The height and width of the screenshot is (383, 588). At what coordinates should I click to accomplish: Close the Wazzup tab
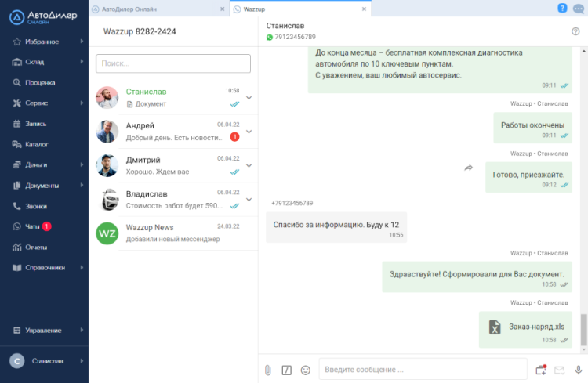tap(364, 9)
